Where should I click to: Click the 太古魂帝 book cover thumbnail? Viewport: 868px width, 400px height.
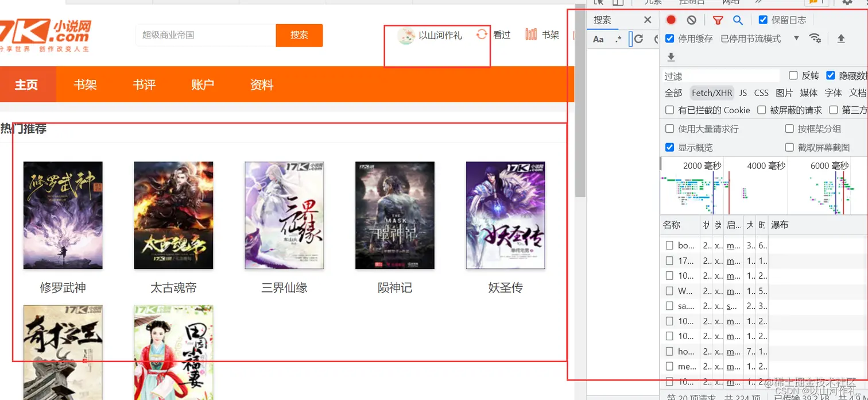173,216
